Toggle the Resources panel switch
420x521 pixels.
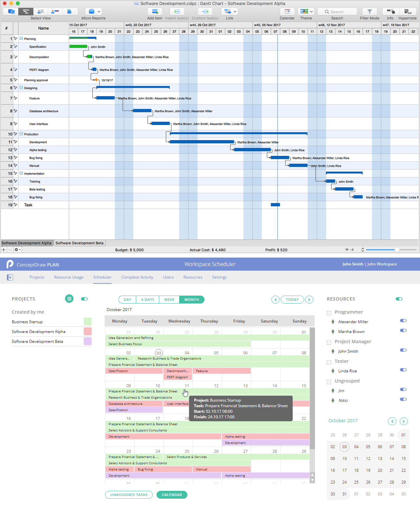pos(399,299)
